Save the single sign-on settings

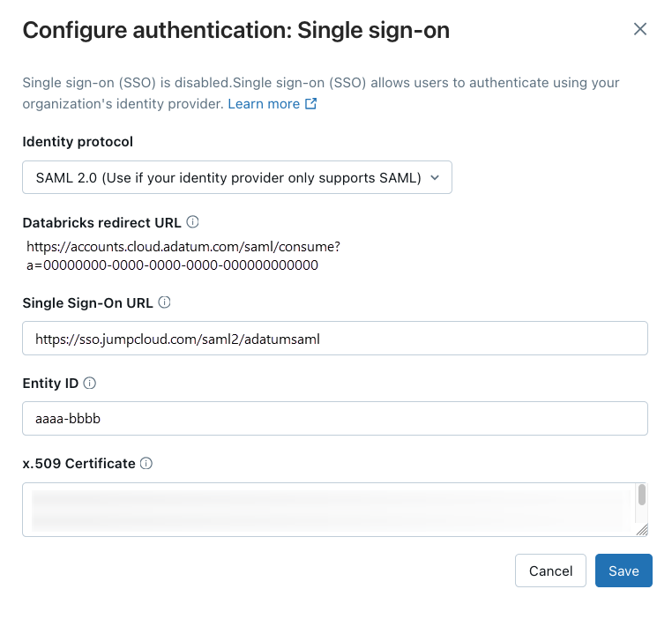click(623, 571)
